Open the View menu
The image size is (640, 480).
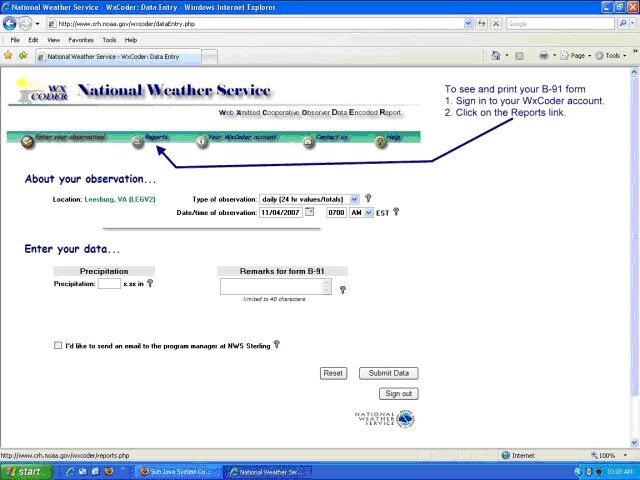coord(53,40)
